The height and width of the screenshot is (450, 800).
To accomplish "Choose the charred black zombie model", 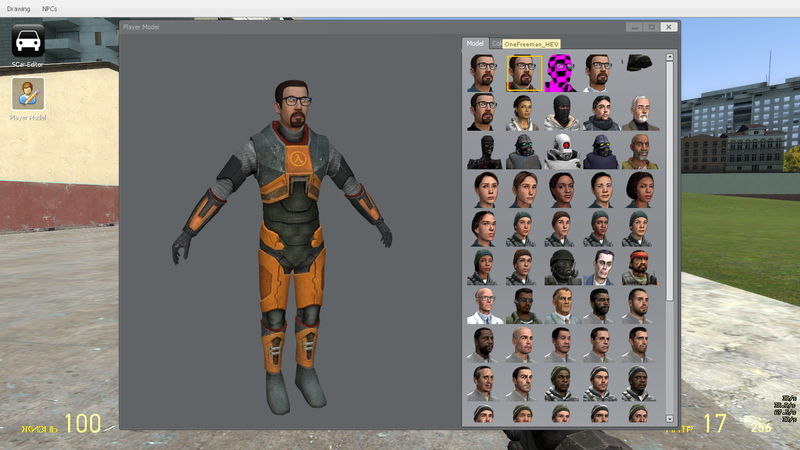I will pos(485,151).
